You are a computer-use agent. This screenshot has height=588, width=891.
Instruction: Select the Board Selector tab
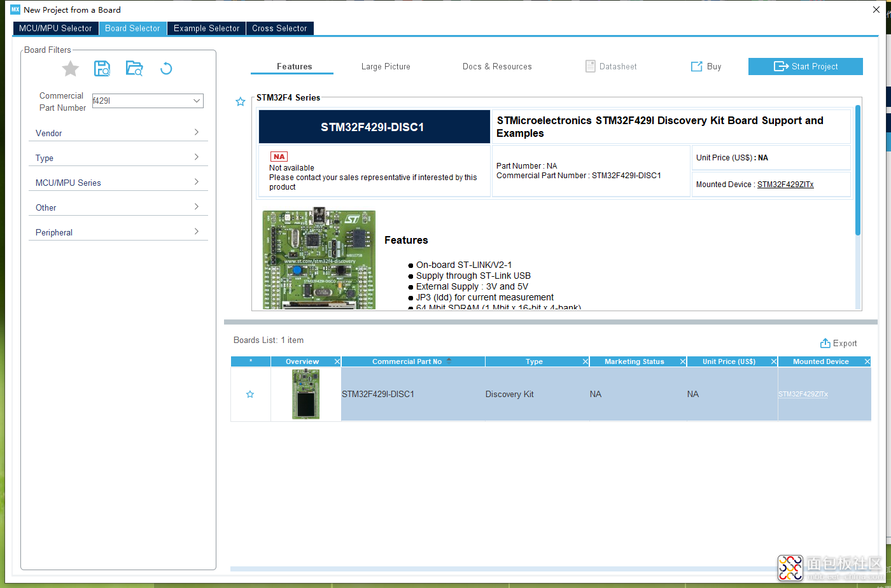[132, 28]
